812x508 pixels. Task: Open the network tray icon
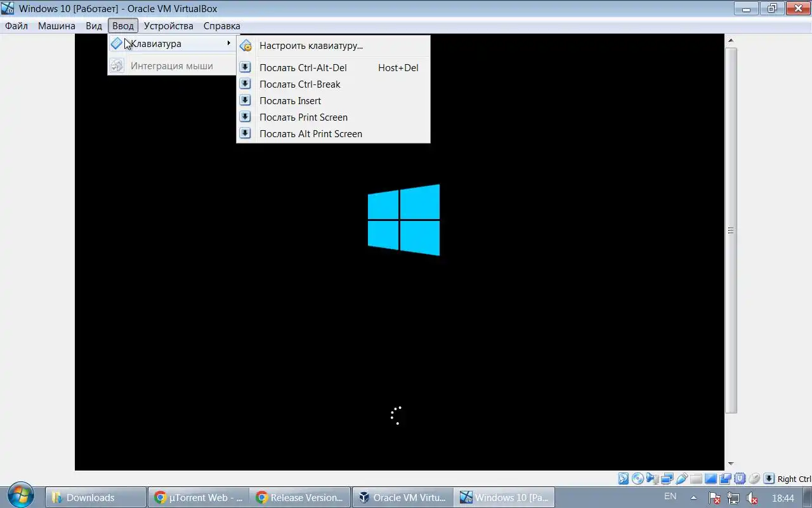click(x=733, y=498)
